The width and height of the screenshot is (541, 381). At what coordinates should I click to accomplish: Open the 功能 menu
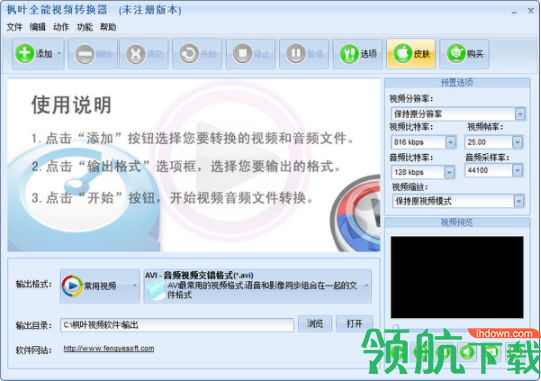85,27
